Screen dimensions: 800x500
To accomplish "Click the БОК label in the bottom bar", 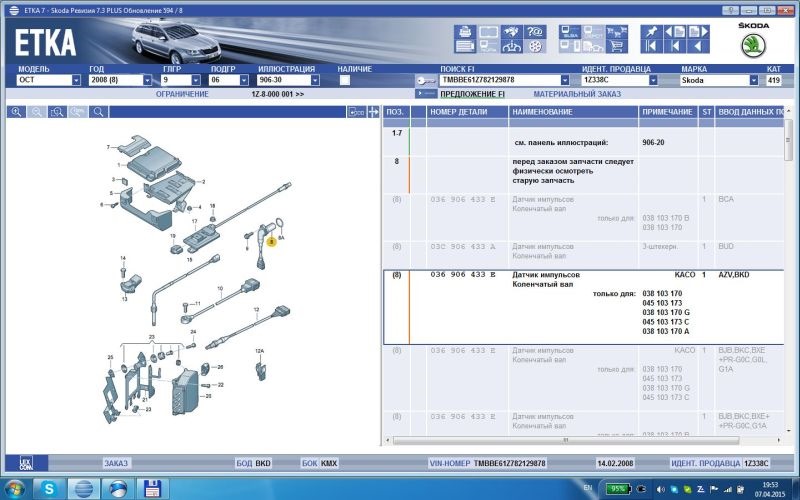I will tap(309, 463).
